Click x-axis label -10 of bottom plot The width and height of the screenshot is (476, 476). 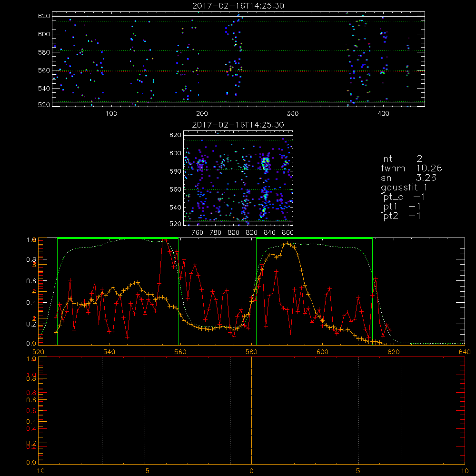(38, 471)
